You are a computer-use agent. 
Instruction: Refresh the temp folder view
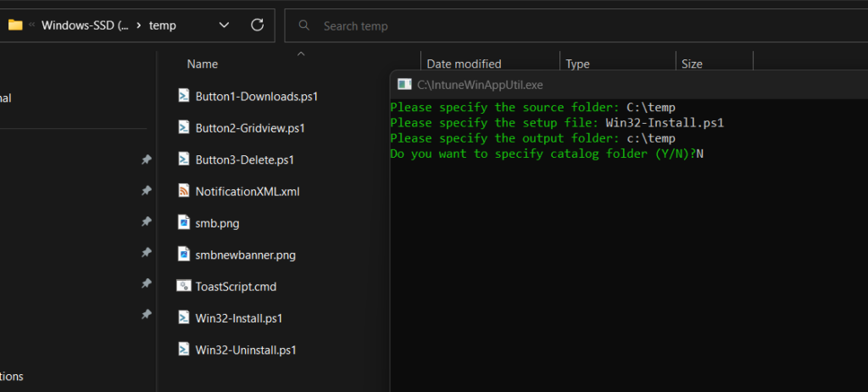pyautogui.click(x=258, y=25)
